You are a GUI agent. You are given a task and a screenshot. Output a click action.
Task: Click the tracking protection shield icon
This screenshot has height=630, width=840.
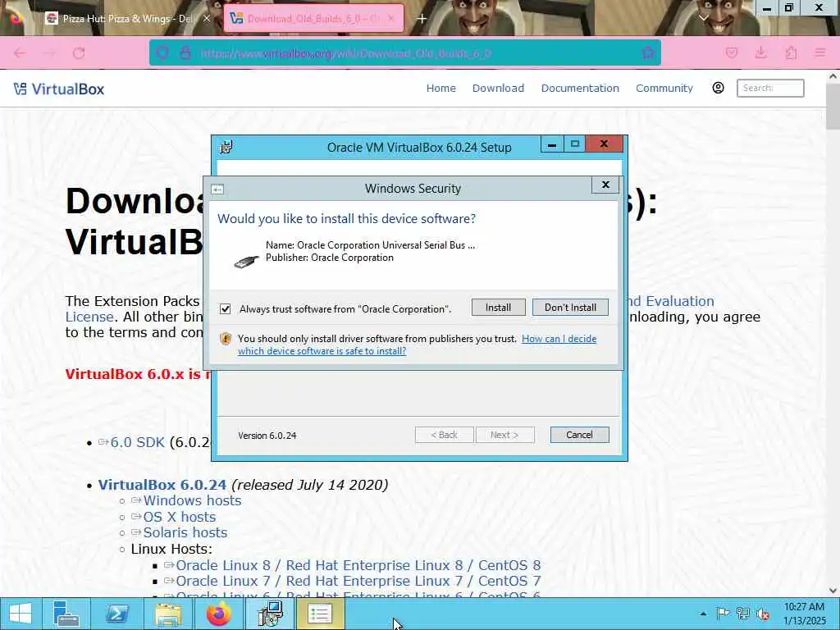[162, 53]
